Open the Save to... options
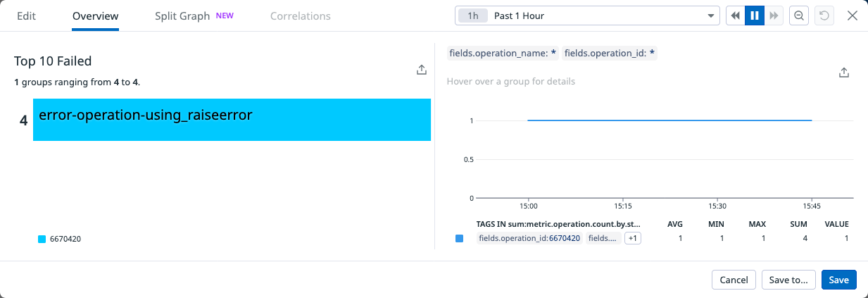 coord(788,280)
